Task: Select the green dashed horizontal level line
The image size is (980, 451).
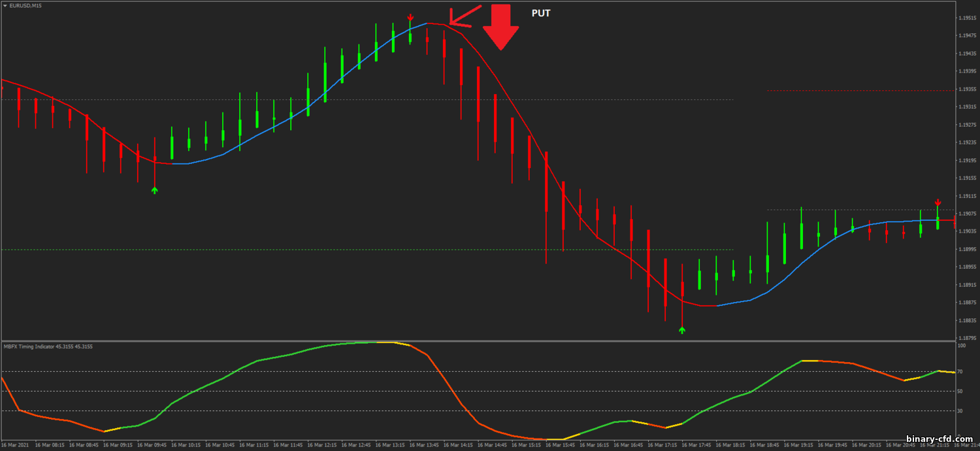Action: point(327,250)
